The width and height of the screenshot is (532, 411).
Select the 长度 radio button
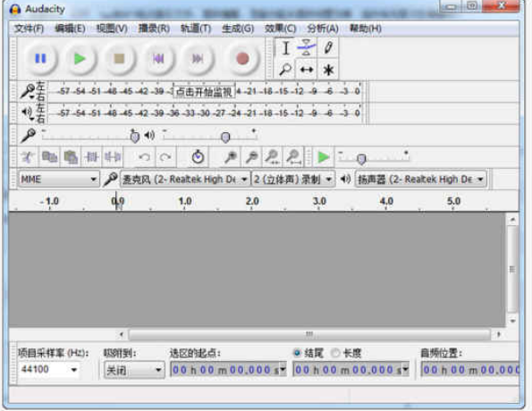click(335, 353)
